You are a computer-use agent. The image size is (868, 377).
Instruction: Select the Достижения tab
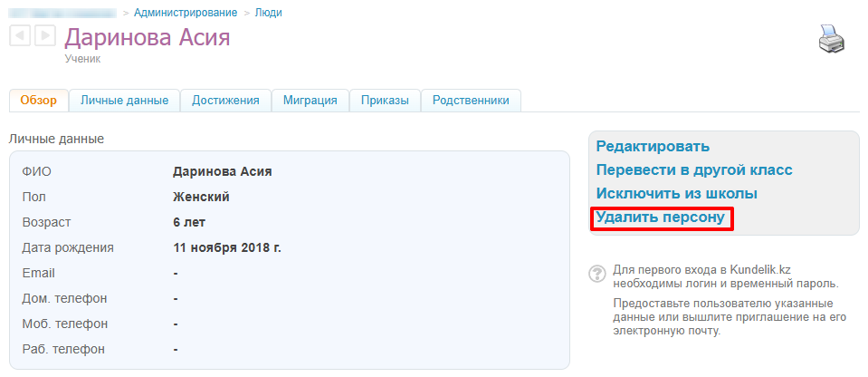click(x=225, y=101)
